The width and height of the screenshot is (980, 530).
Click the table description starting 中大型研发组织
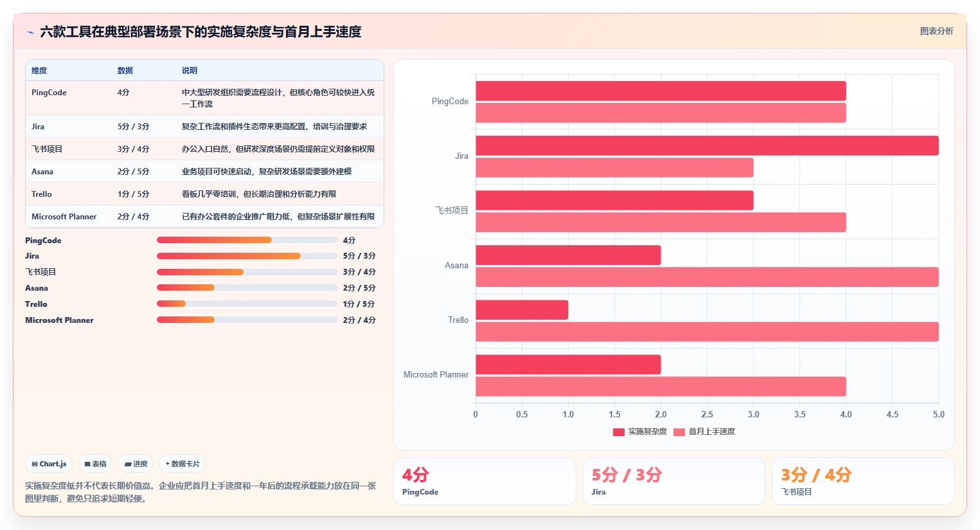(278, 98)
